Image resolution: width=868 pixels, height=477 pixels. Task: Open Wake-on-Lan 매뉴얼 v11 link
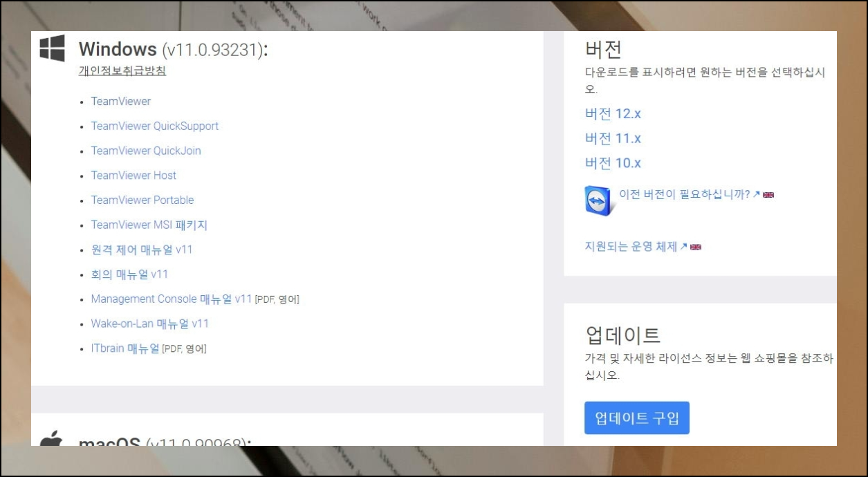(x=150, y=324)
